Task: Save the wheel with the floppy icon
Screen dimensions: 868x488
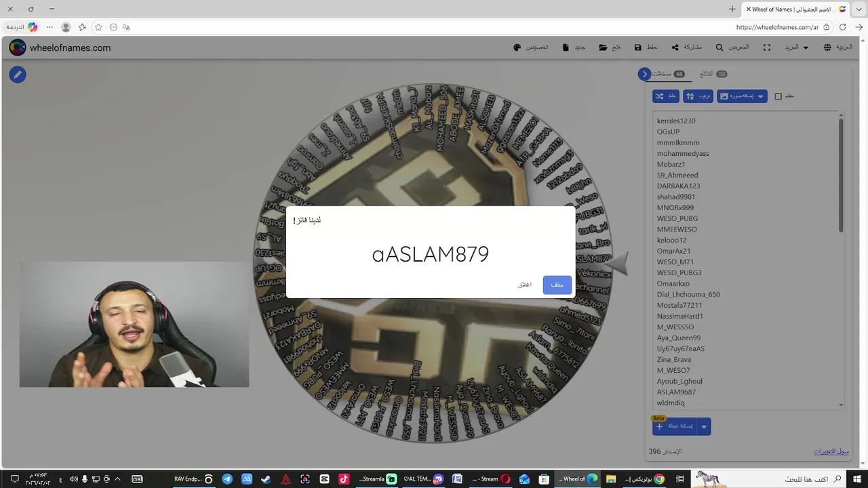Action: [646, 47]
